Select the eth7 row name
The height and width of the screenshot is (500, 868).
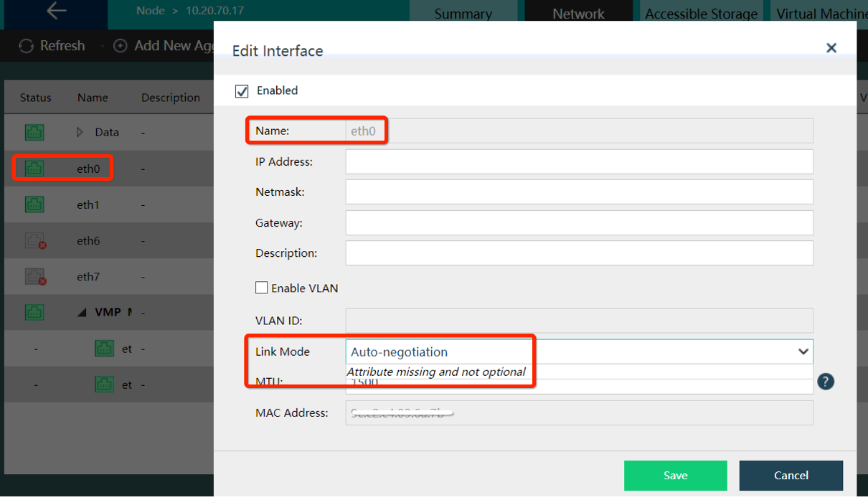pyautogui.click(x=88, y=277)
